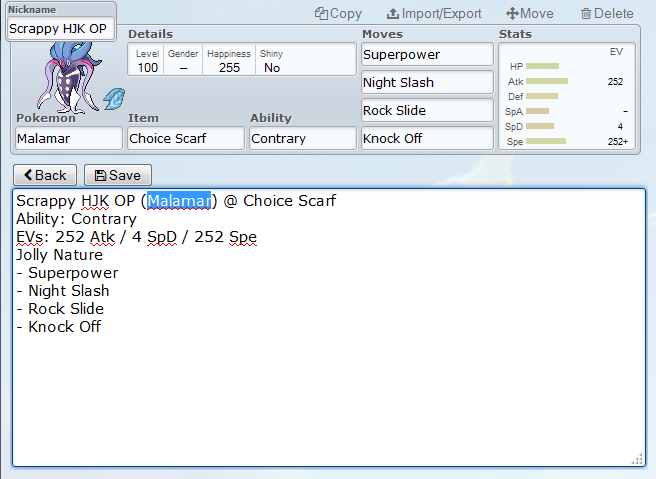
Task: Click the Spe stat bar
Action: point(546,141)
